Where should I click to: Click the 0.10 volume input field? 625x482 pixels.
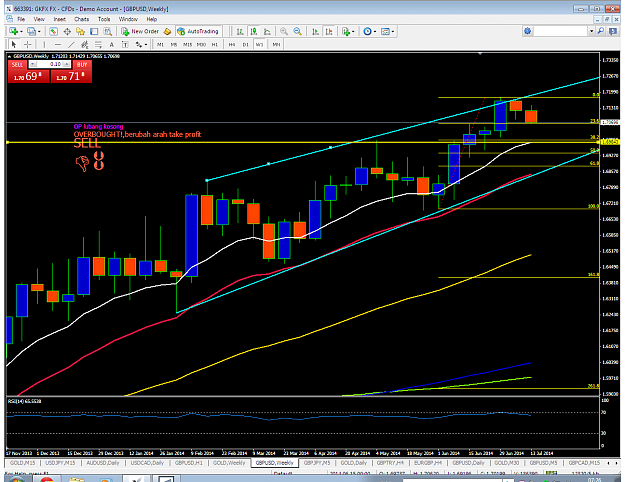pyautogui.click(x=50, y=64)
